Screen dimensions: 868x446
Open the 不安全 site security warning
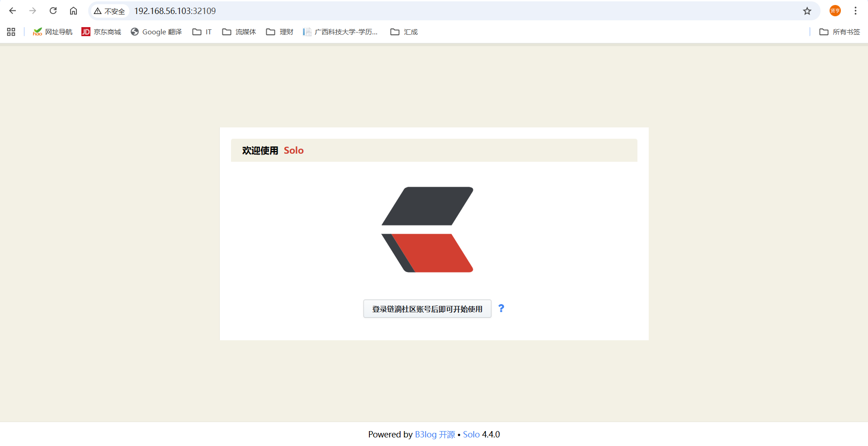(109, 11)
